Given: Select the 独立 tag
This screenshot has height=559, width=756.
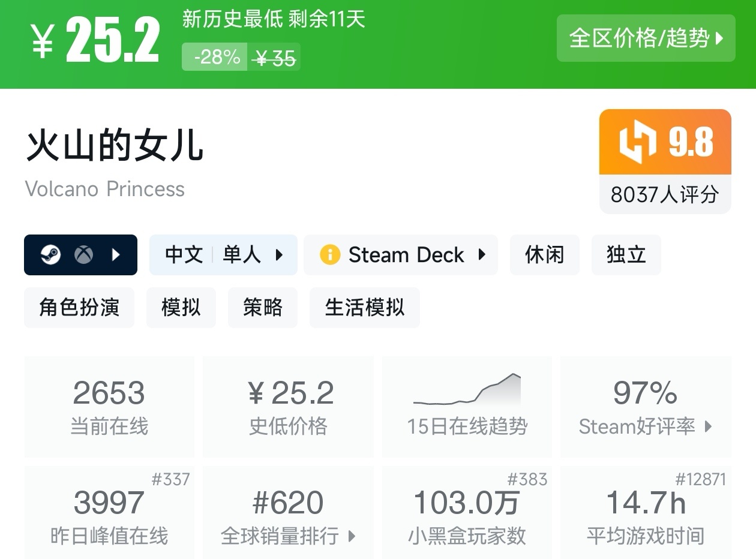Looking at the screenshot, I should point(626,255).
